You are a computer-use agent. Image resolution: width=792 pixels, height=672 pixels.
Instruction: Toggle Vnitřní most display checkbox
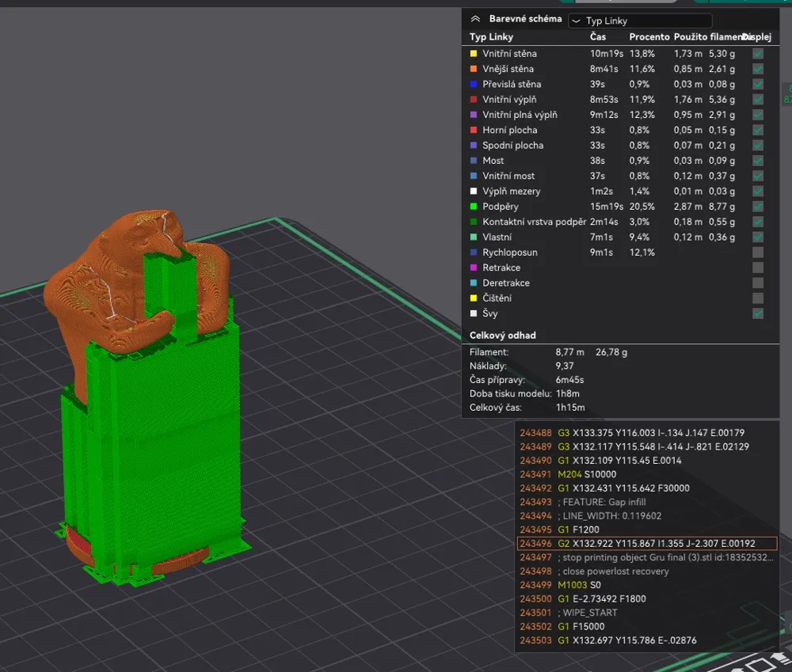pyautogui.click(x=758, y=176)
